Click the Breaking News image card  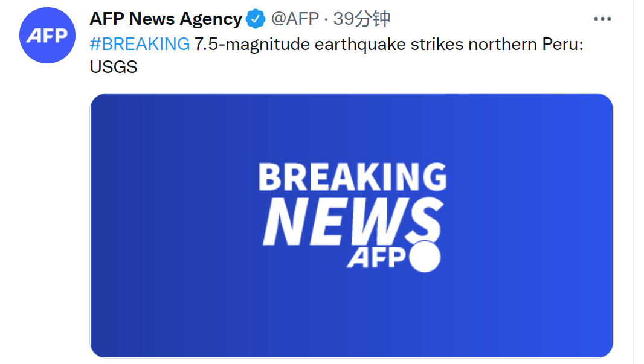pos(351,225)
